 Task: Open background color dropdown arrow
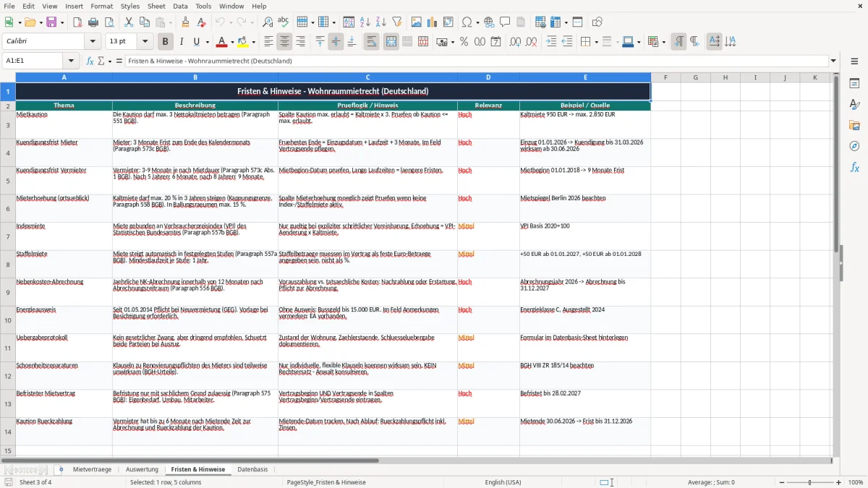point(254,42)
